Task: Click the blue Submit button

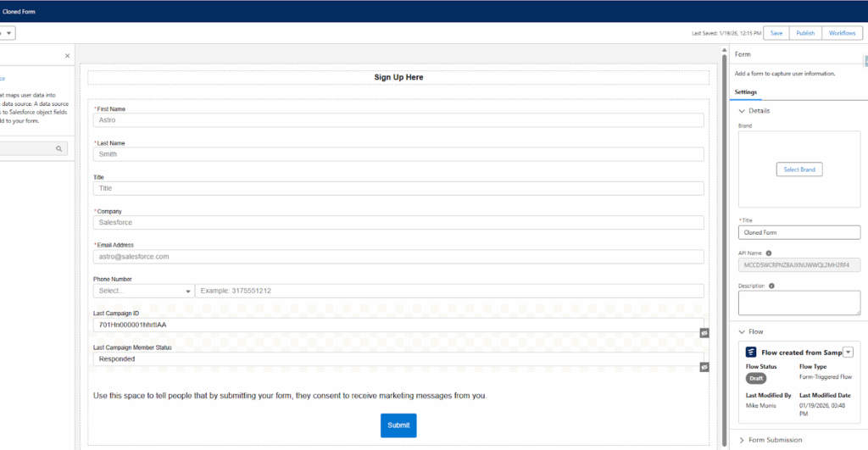Action: click(398, 425)
